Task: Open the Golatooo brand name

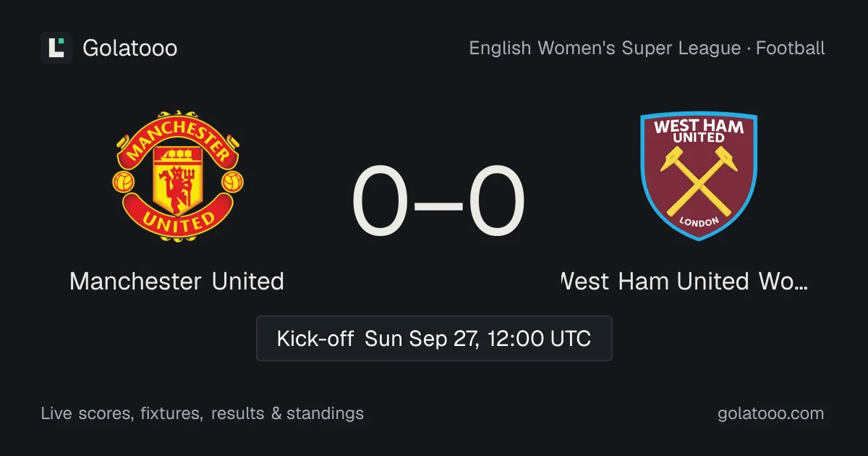Action: click(x=130, y=48)
